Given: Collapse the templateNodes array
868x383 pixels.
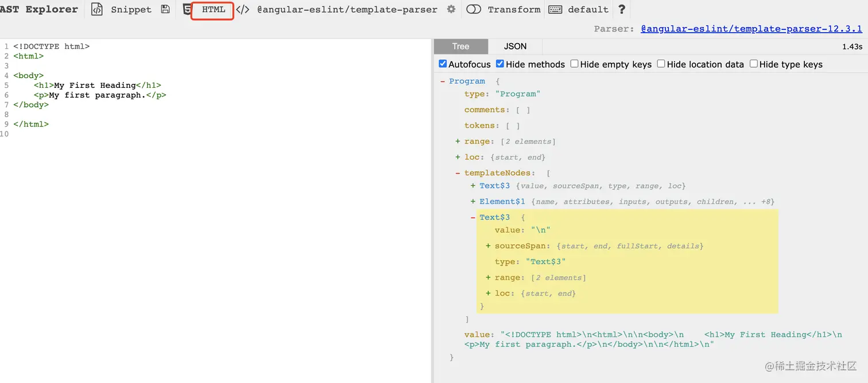Looking at the screenshot, I should 458,173.
